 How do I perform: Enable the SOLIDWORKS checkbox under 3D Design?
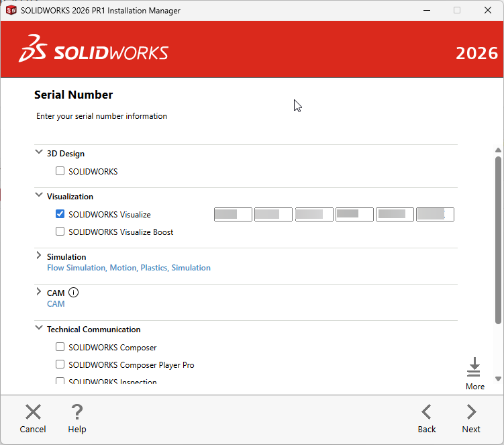[x=60, y=170]
